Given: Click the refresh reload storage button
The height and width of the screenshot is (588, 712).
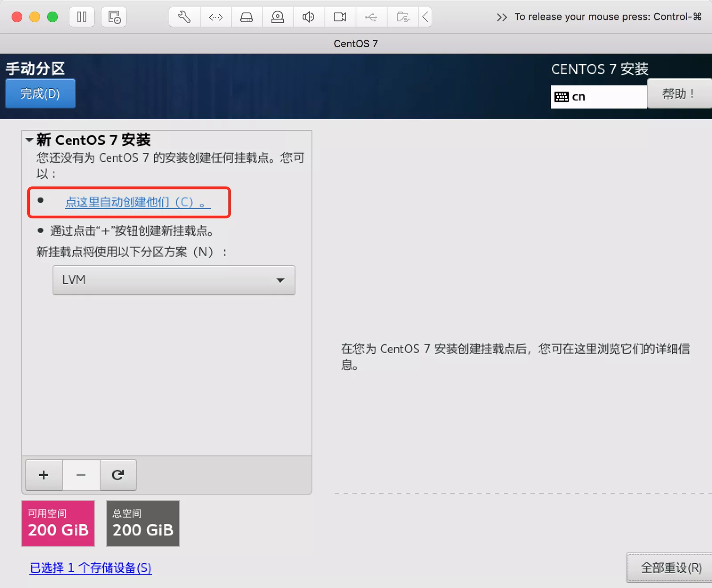Looking at the screenshot, I should [118, 475].
